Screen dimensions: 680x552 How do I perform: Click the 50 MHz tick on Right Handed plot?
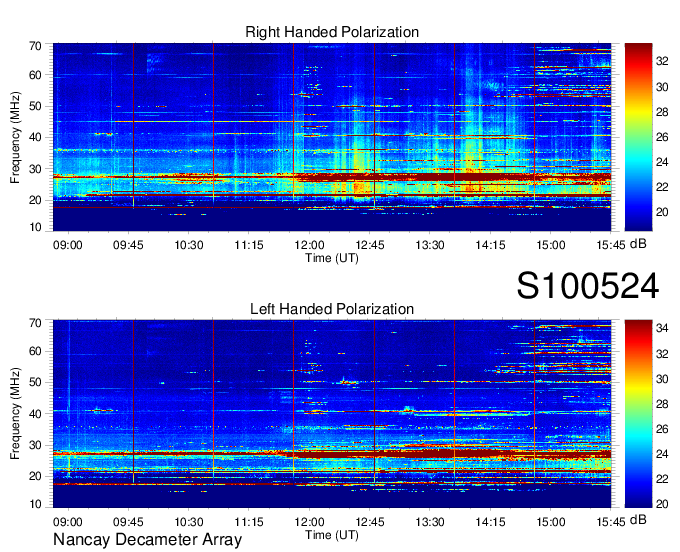pyautogui.click(x=35, y=107)
